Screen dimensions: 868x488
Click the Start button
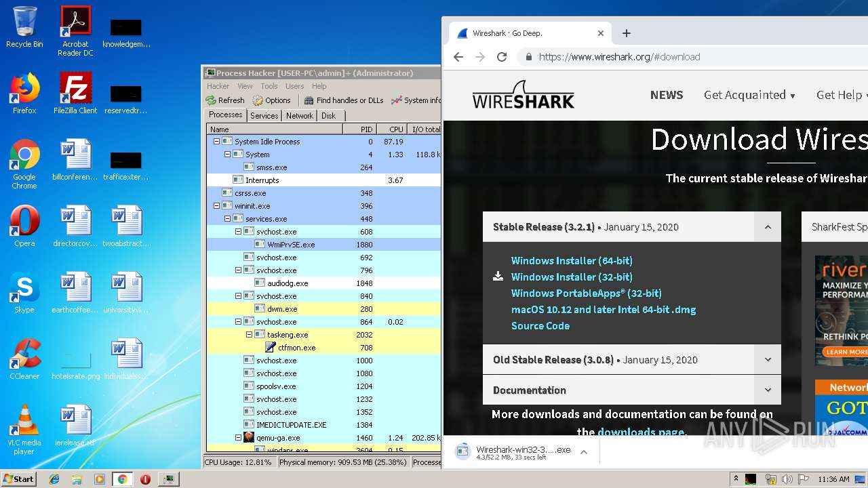pyautogui.click(x=18, y=479)
